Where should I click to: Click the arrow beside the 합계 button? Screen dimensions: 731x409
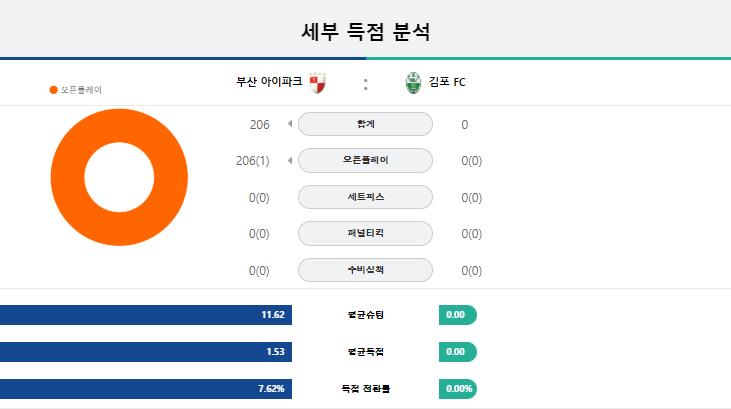pyautogui.click(x=290, y=124)
